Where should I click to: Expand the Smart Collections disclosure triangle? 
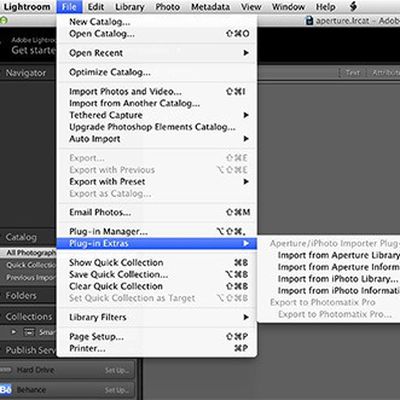pos(14,332)
